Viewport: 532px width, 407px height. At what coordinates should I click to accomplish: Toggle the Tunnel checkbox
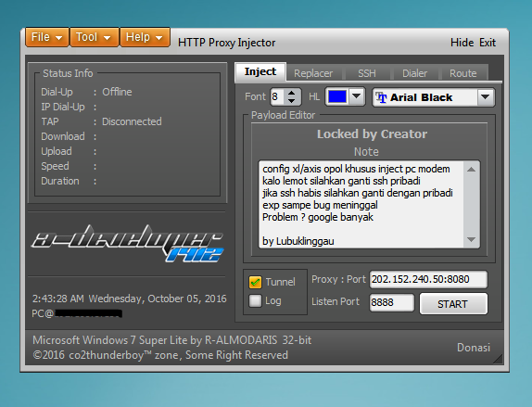click(x=255, y=282)
